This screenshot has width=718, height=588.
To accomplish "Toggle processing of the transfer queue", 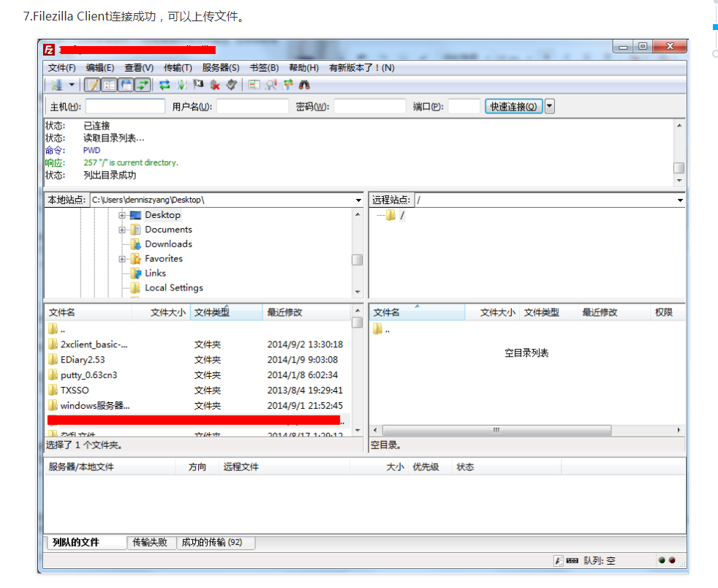I will coord(182,85).
